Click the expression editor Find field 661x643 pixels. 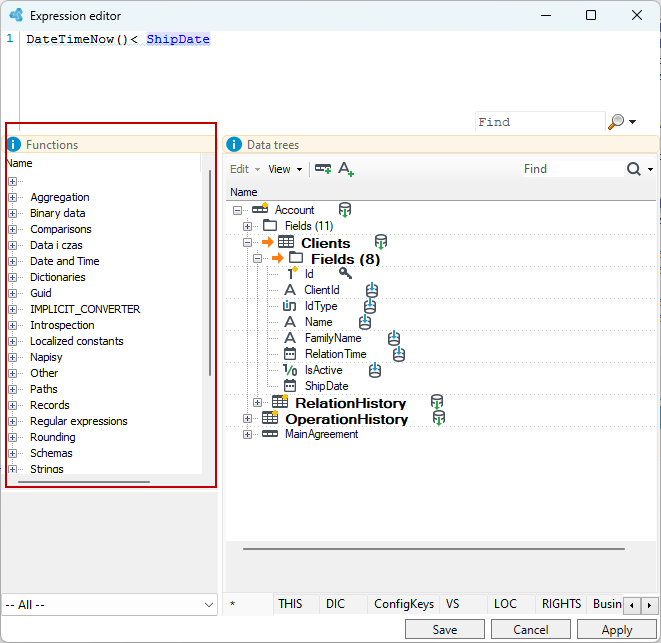coord(540,122)
